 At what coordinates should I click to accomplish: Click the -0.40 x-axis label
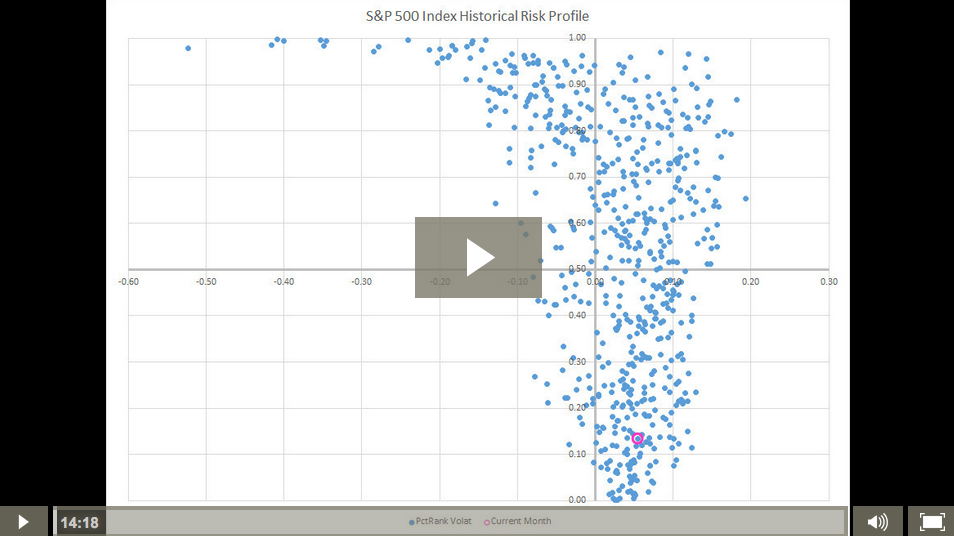pyautogui.click(x=284, y=282)
